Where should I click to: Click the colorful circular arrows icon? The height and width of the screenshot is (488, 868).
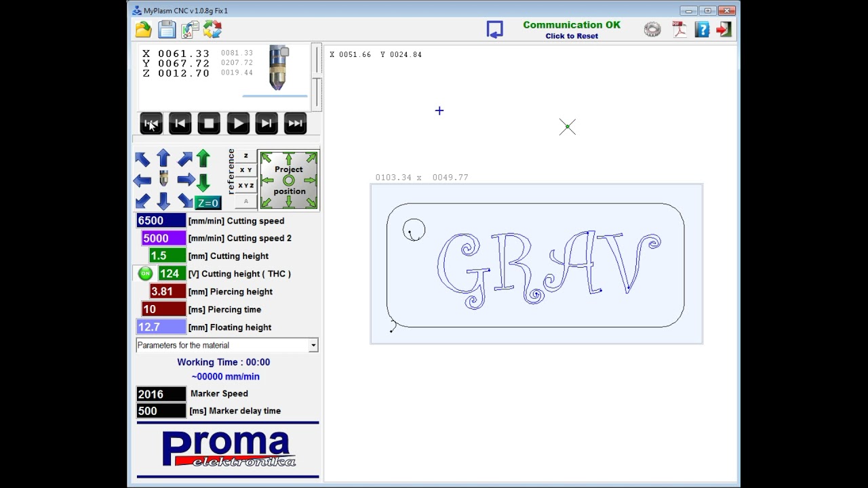coord(212,29)
